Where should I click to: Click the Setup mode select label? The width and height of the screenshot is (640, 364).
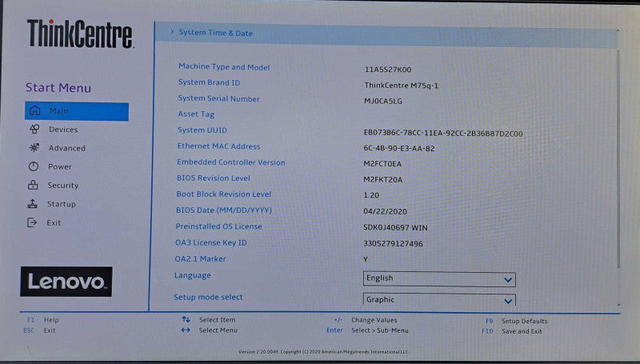(208, 297)
